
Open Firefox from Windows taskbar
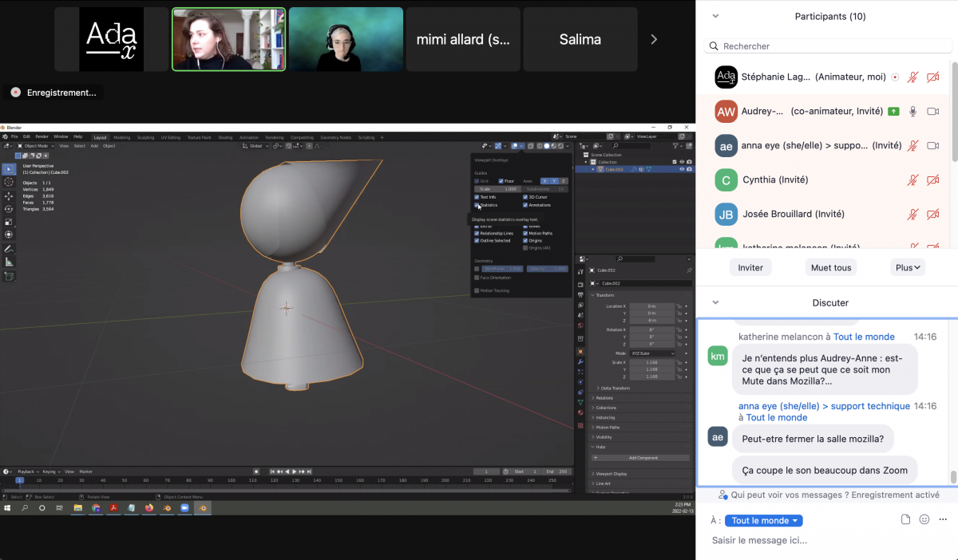(x=149, y=507)
